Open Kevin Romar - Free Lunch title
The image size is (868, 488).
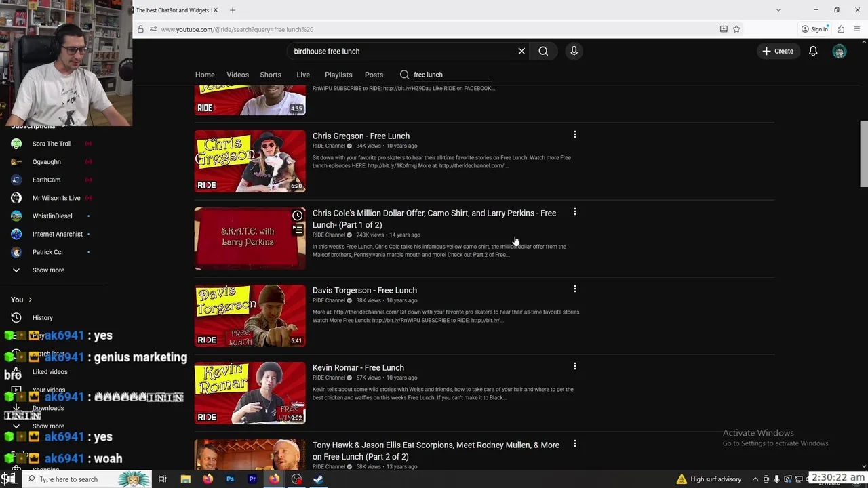tap(358, 367)
